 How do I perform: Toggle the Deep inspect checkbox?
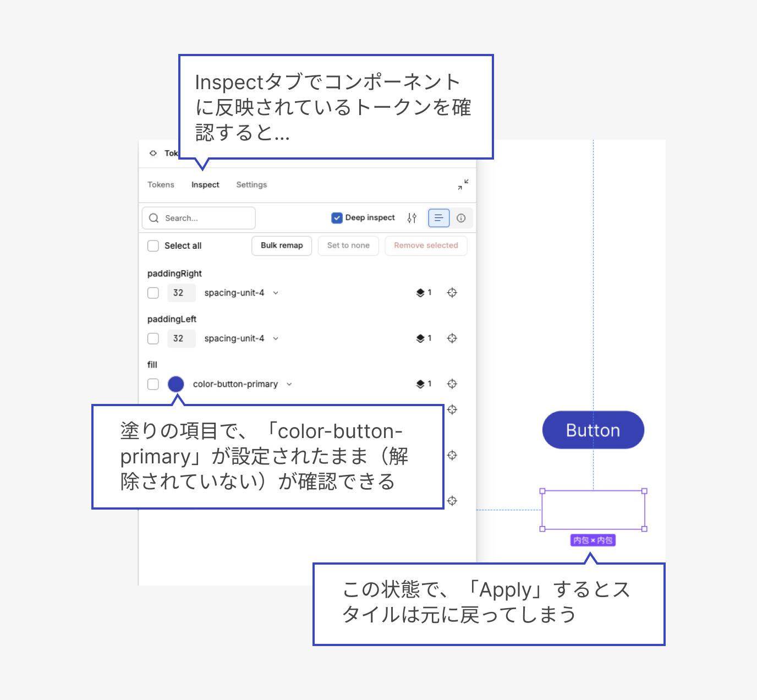coord(337,218)
